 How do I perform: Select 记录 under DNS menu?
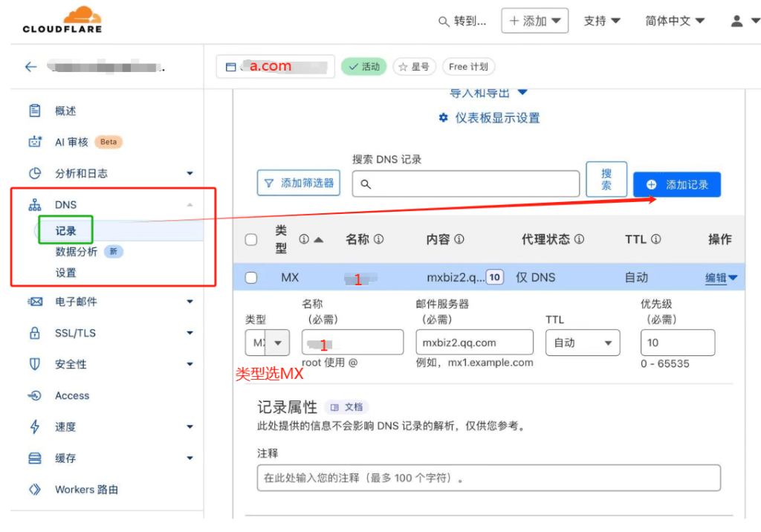(66, 231)
